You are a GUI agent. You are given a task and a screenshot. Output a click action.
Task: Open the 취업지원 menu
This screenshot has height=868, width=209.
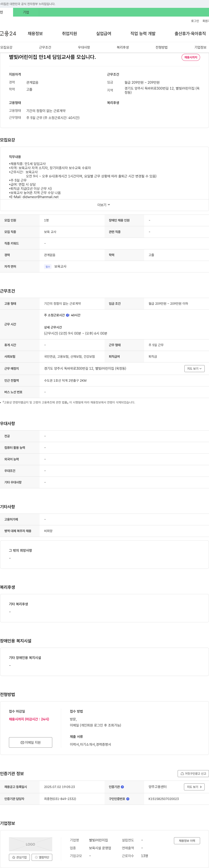pos(69,33)
